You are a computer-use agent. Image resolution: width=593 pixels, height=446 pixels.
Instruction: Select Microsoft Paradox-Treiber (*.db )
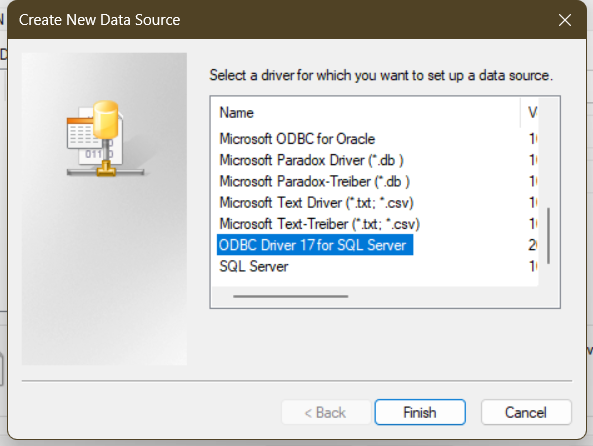[314, 182]
